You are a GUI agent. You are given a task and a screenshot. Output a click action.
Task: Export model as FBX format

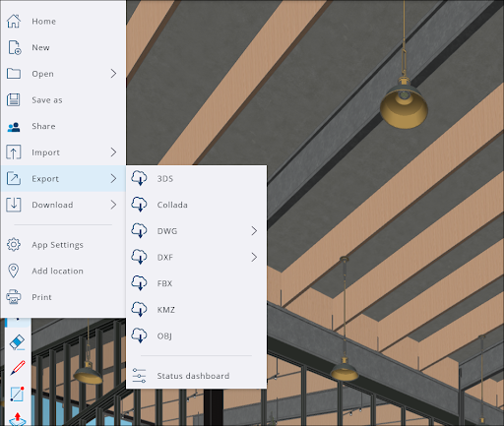coord(196,283)
